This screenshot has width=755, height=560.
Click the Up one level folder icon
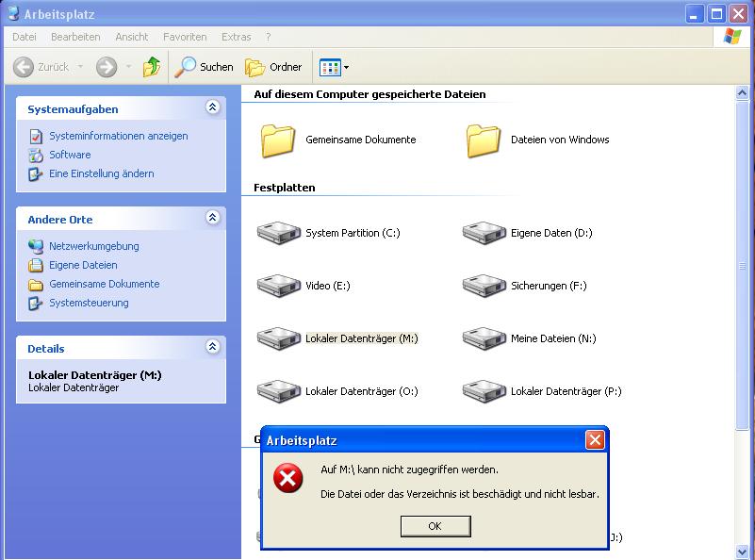click(152, 67)
